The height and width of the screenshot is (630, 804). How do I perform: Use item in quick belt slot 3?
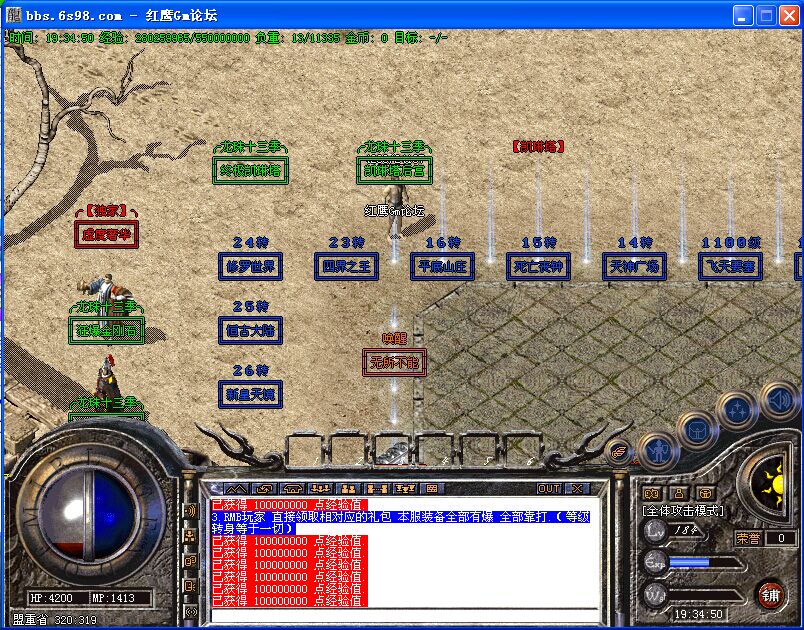point(391,449)
